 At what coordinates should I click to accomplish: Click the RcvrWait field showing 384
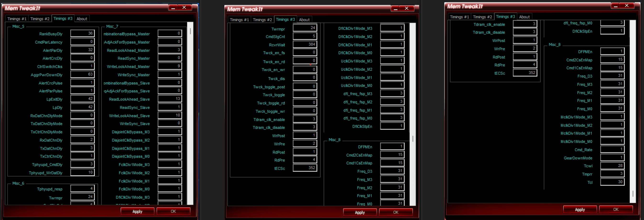pyautogui.click(x=305, y=45)
